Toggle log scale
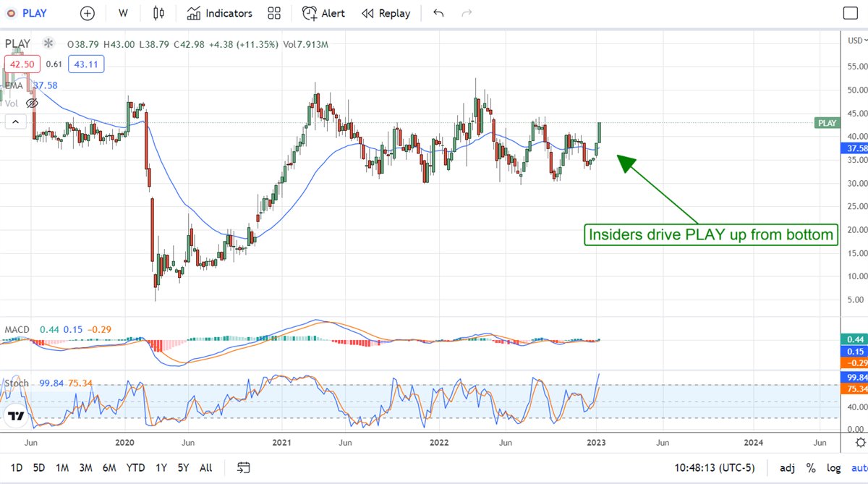Screen dimensions: 868x484 833,468
